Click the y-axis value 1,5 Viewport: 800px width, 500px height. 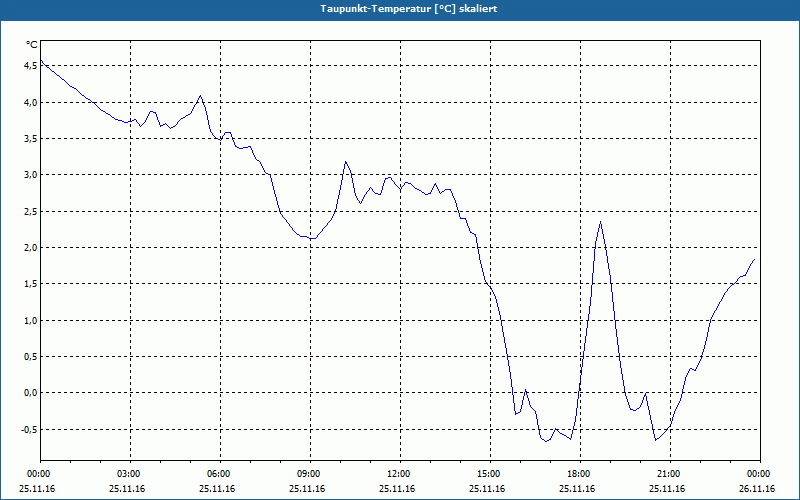(x=30, y=284)
